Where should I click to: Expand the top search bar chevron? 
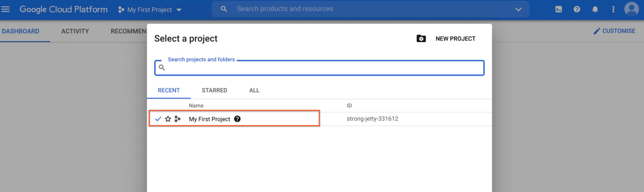click(x=519, y=9)
